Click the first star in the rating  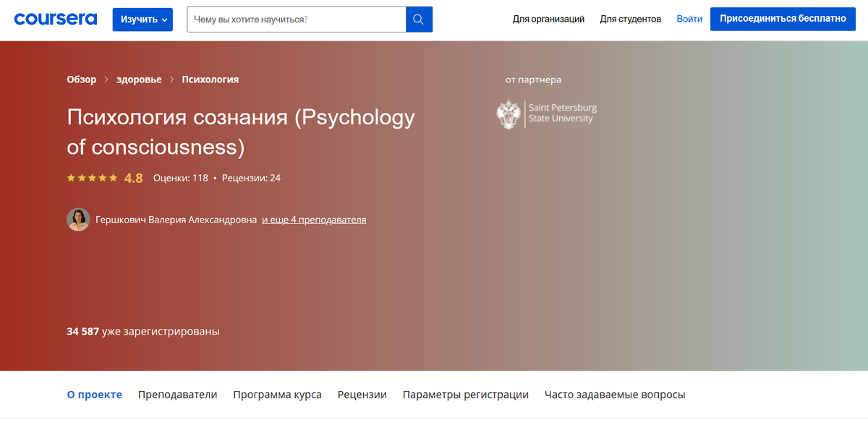(70, 177)
